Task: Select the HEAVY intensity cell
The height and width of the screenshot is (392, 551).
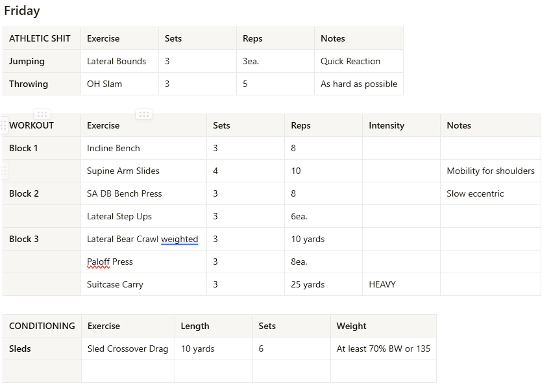Action: [x=382, y=284]
